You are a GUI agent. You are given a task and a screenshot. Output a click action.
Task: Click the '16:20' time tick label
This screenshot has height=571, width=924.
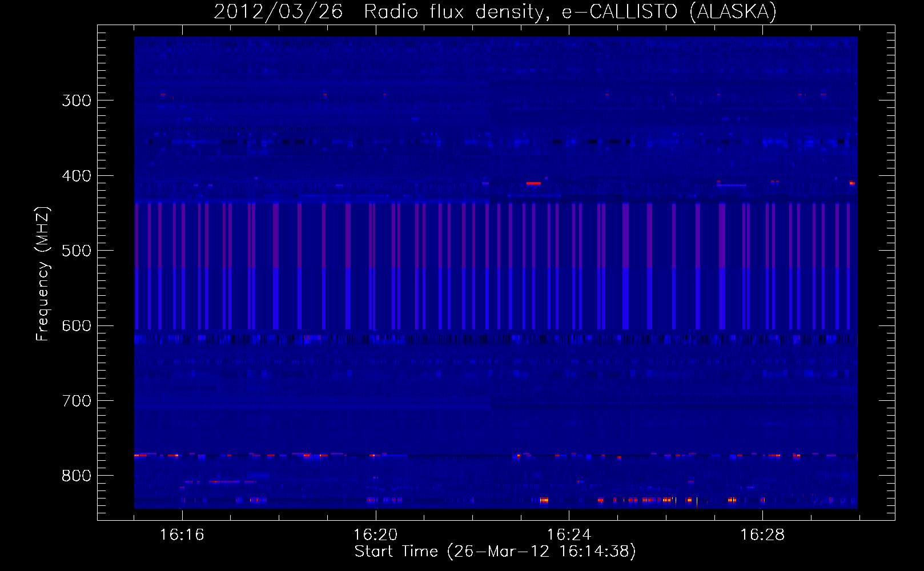[x=376, y=535]
